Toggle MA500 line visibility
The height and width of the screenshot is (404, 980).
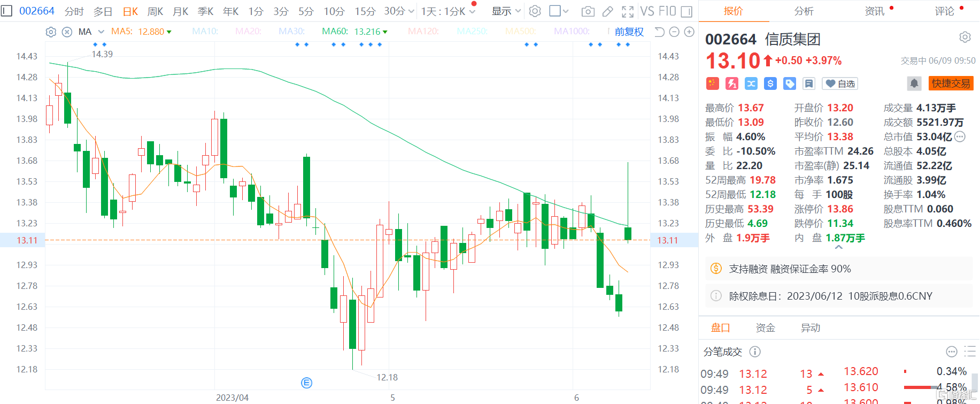click(x=521, y=32)
